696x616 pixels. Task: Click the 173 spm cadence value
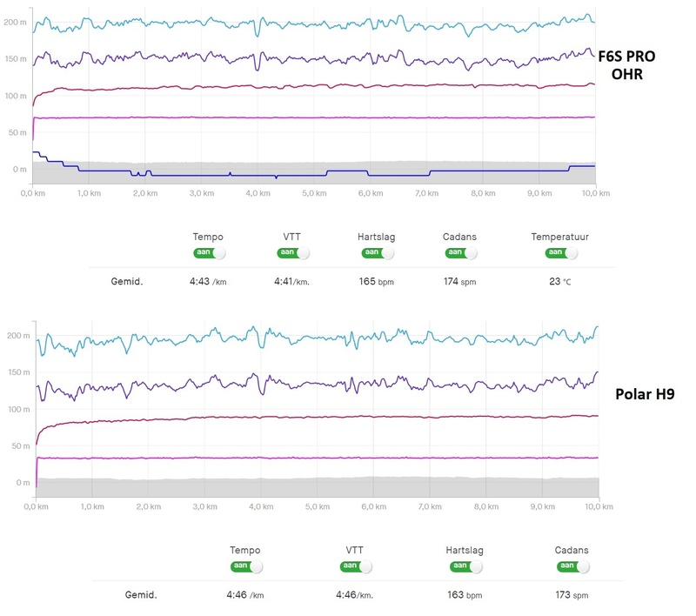pos(572,595)
